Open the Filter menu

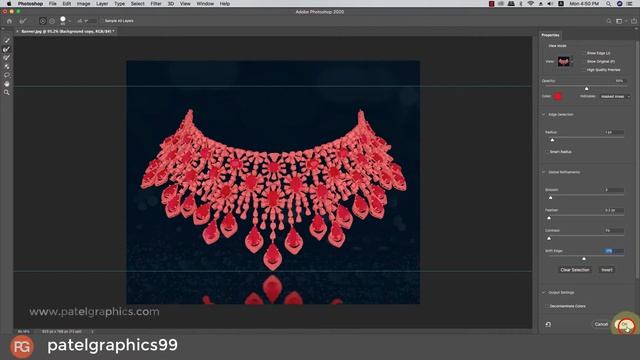coord(156,4)
